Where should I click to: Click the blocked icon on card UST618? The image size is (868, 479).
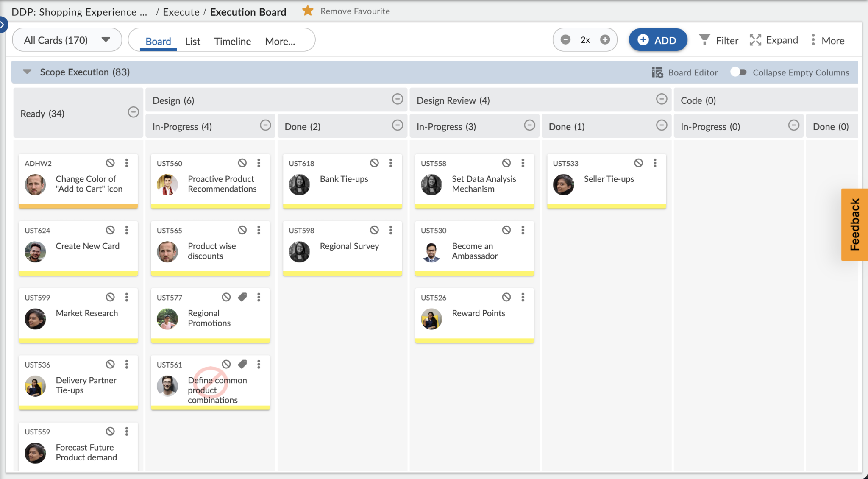click(x=374, y=163)
